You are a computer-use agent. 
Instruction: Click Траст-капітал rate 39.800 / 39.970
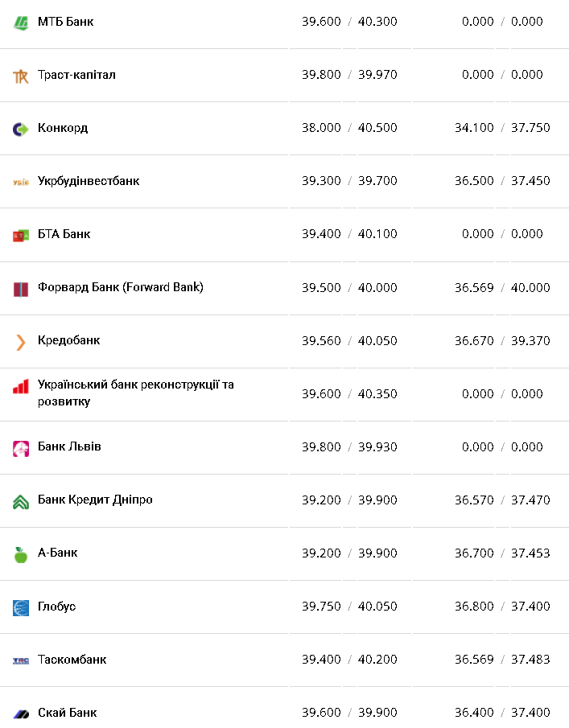350,75
